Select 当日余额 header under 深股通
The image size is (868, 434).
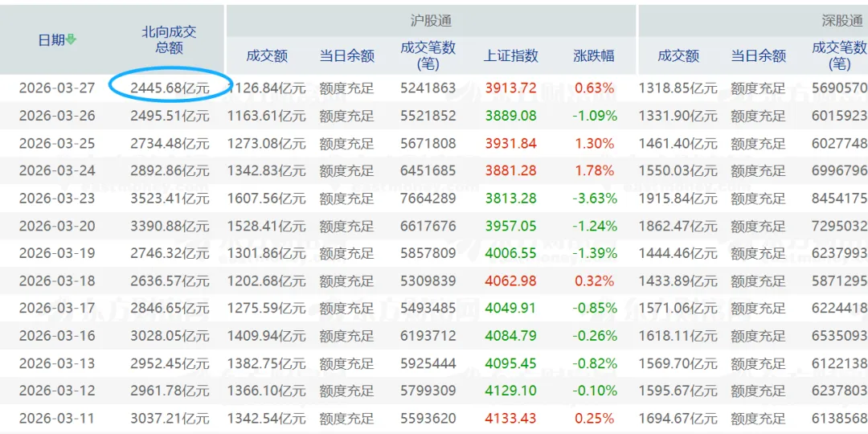tap(759, 55)
